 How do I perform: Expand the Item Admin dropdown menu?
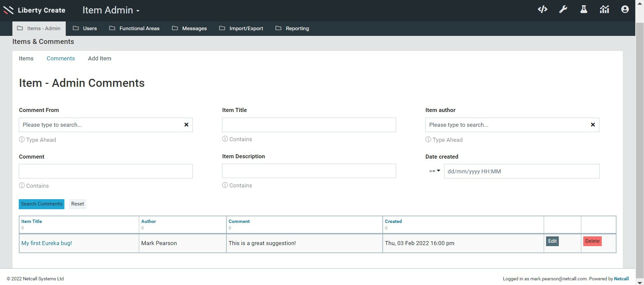coord(111,10)
